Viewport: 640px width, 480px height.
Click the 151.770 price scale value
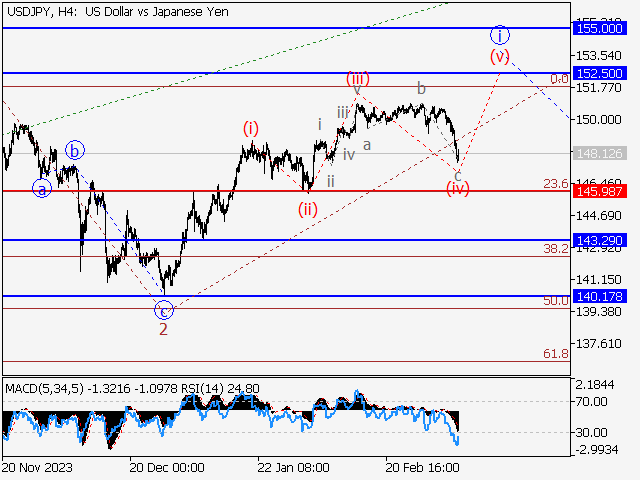(598, 87)
